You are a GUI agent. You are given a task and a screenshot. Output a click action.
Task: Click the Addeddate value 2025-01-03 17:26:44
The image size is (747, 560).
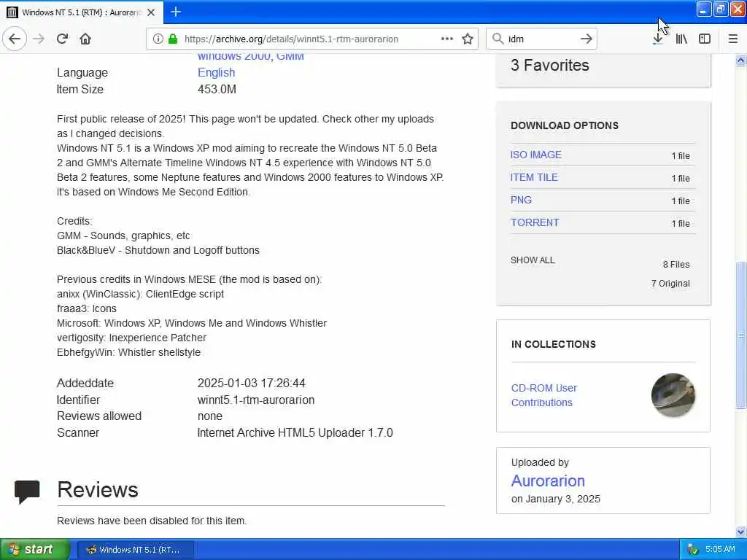click(252, 383)
